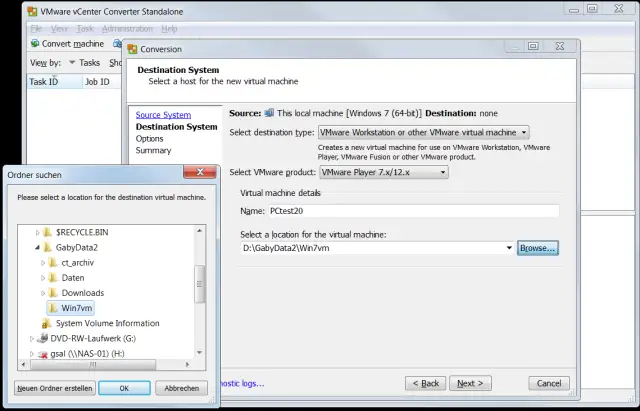Expand the Downloads folder node
This screenshot has height=411, width=640.
pyautogui.click(x=43, y=293)
